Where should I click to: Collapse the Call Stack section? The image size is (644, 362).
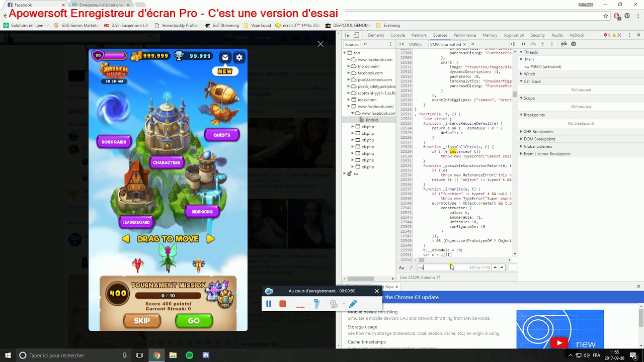click(x=580, y=81)
